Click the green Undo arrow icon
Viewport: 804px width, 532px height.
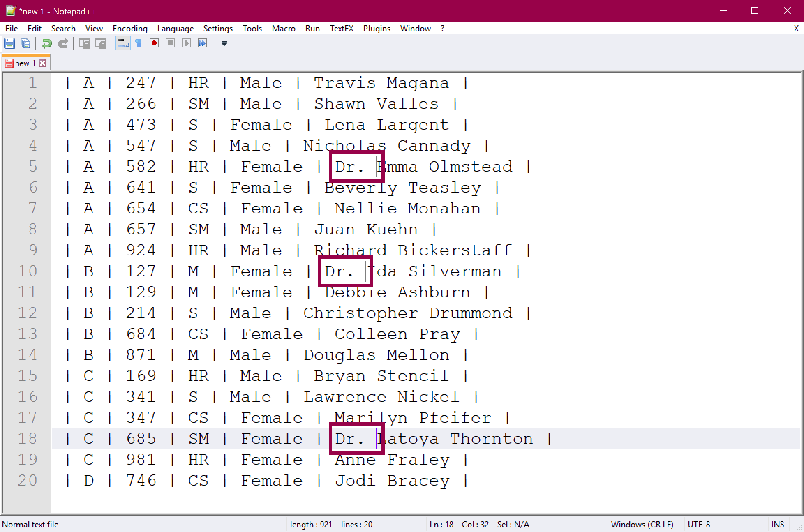47,43
